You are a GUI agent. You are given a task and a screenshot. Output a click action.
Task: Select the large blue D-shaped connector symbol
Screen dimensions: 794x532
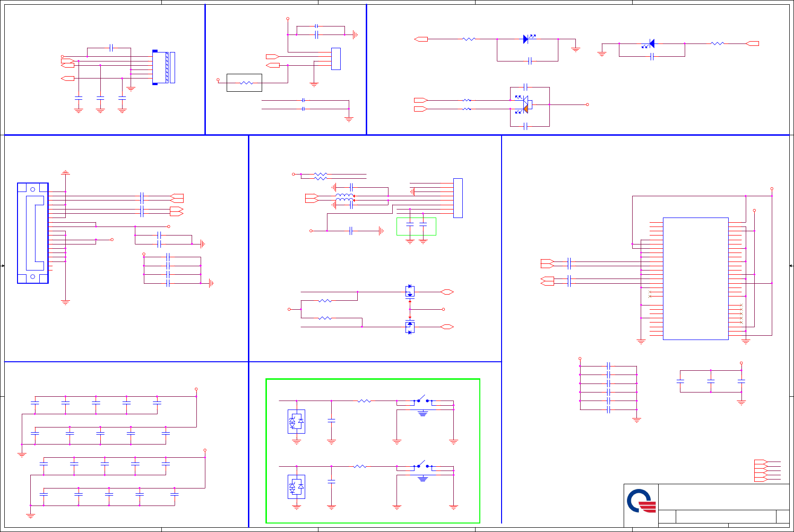[33, 233]
